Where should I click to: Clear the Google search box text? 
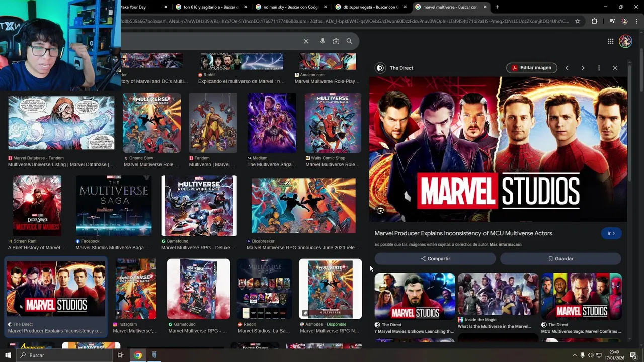[x=306, y=41]
